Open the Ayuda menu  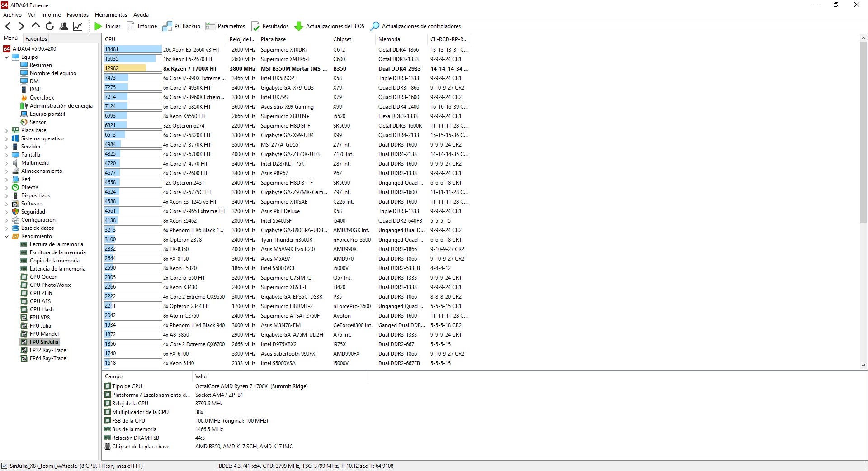click(x=141, y=15)
